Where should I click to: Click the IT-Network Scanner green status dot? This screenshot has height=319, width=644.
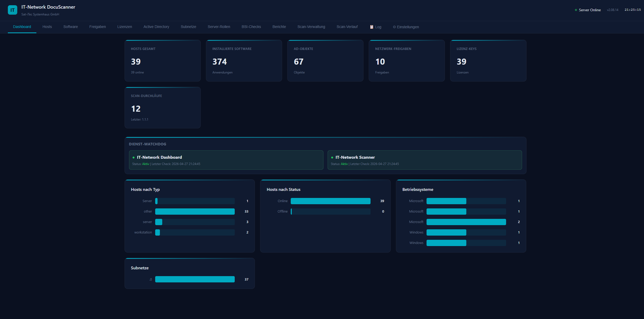pos(332,157)
